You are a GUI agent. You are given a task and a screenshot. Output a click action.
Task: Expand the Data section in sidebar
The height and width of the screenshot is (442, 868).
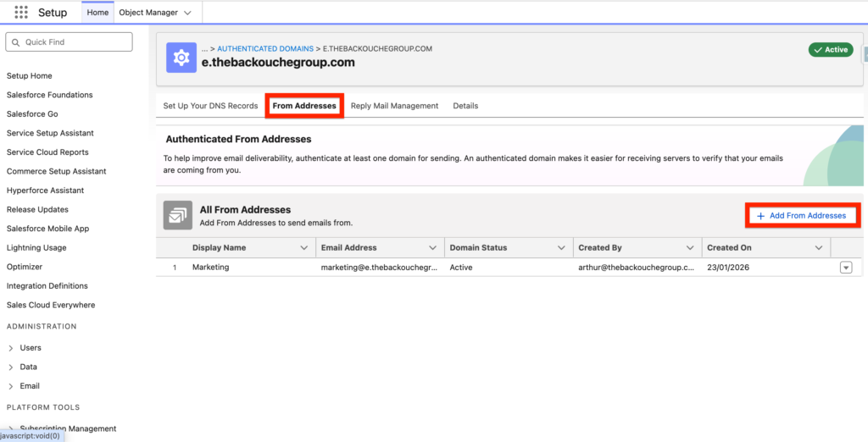10,367
